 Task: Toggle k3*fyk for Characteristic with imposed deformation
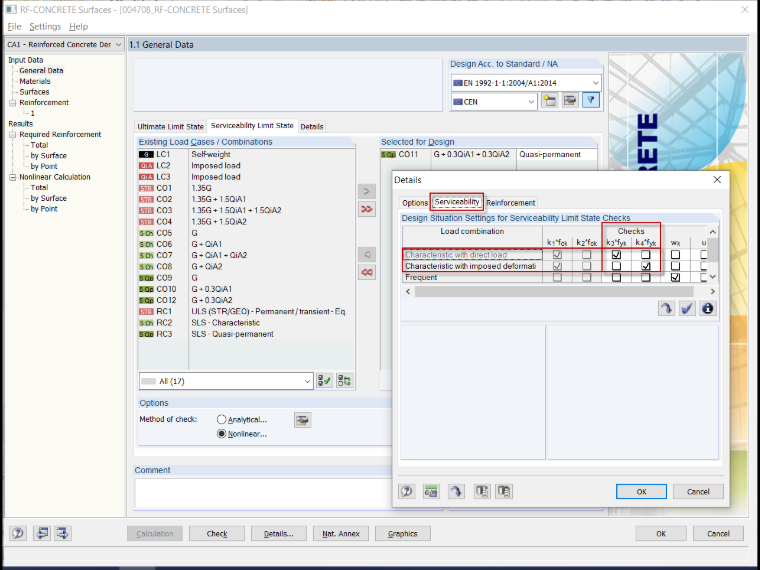pyautogui.click(x=617, y=266)
